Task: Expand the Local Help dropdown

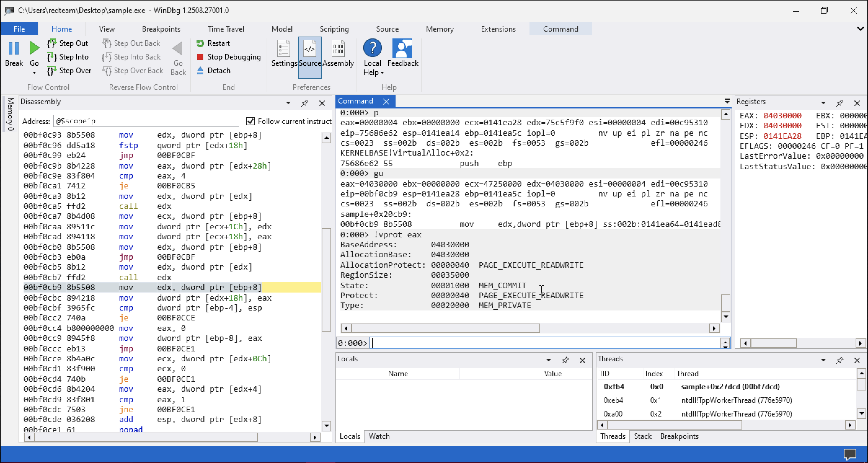Action: [382, 73]
